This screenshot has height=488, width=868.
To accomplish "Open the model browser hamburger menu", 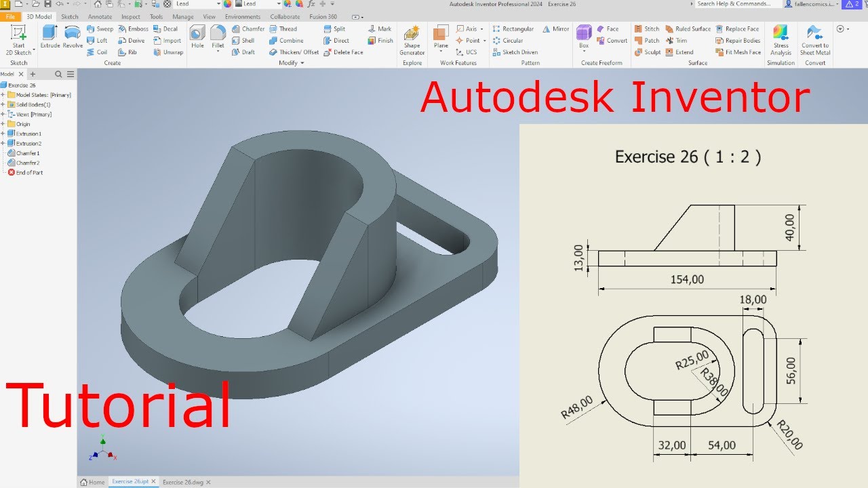I will [x=70, y=75].
